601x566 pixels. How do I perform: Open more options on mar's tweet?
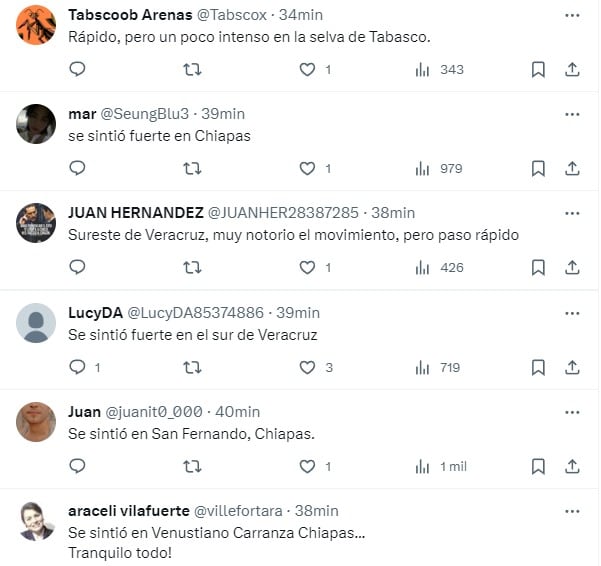pyautogui.click(x=572, y=114)
